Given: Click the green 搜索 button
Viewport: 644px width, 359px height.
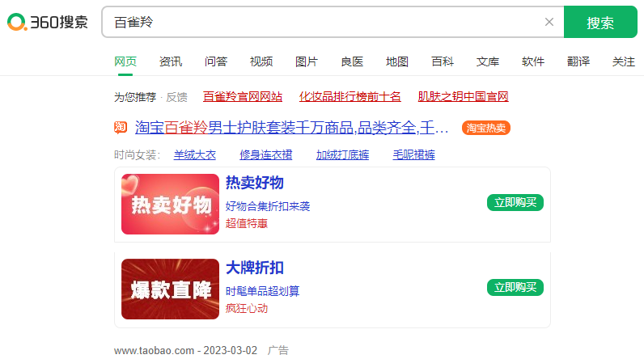Looking at the screenshot, I should (x=600, y=22).
